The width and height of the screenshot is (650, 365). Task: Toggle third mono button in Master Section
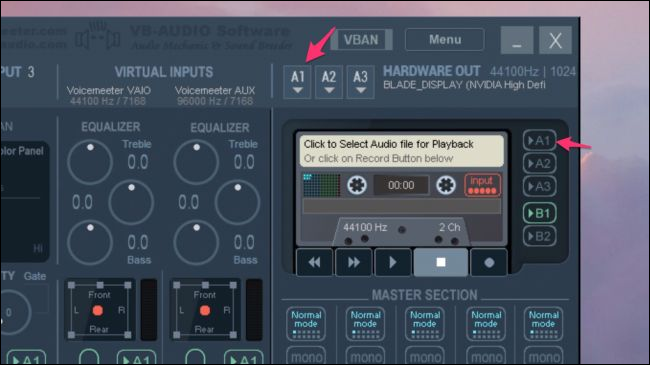(x=425, y=356)
